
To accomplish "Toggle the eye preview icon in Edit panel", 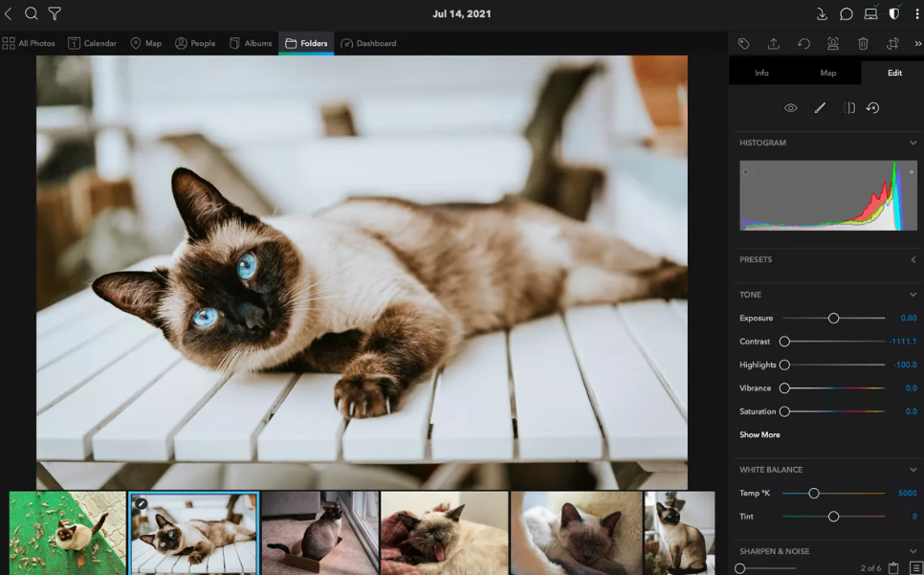I will coord(790,108).
